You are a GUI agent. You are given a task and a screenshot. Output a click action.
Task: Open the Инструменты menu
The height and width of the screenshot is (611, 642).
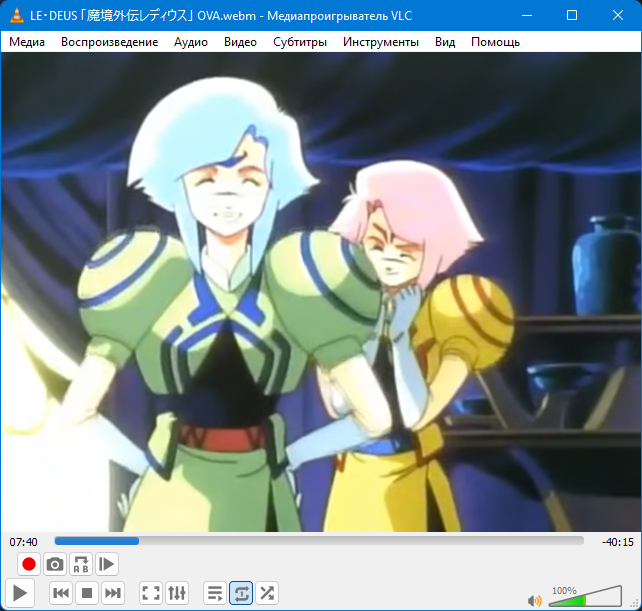tap(381, 42)
